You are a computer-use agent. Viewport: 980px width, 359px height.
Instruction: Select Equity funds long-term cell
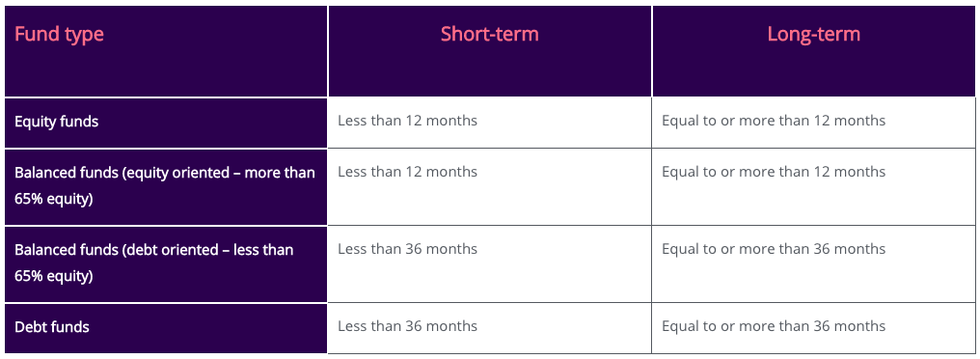click(814, 123)
